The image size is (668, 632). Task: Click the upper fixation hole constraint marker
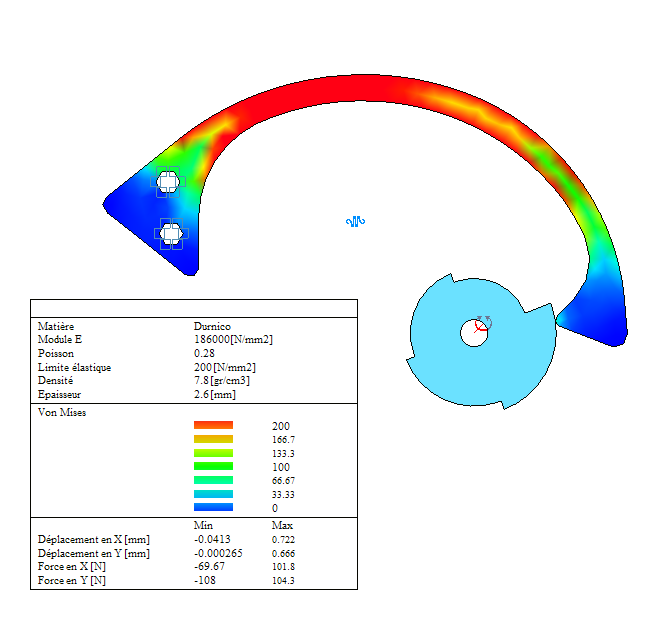pos(167,181)
